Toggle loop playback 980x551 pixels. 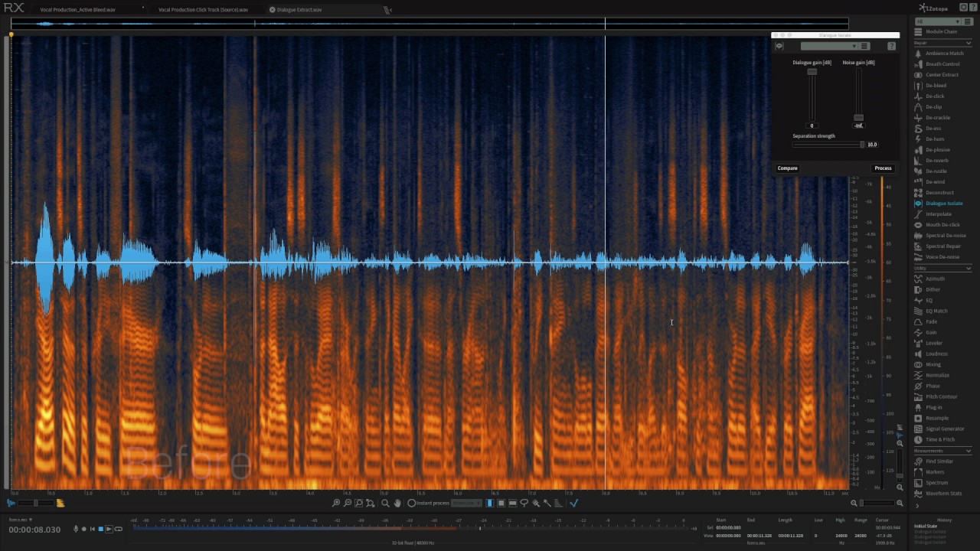[x=119, y=529]
